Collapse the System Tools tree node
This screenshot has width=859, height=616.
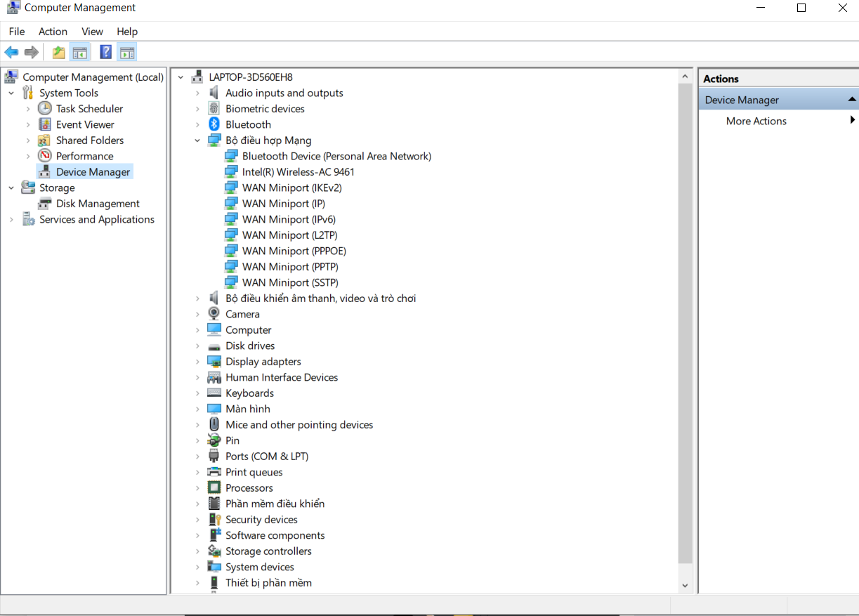tap(11, 93)
